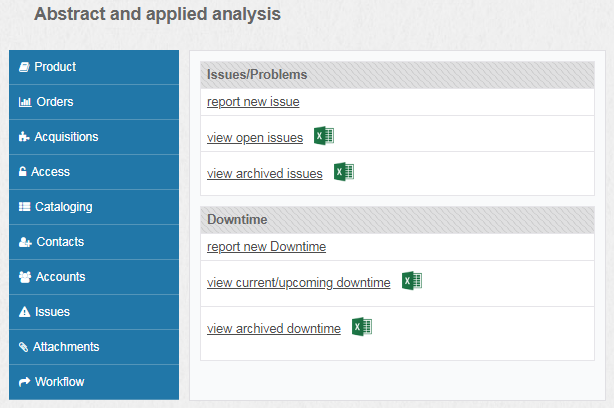
Task: Open the Product tab
Action: tap(94, 67)
